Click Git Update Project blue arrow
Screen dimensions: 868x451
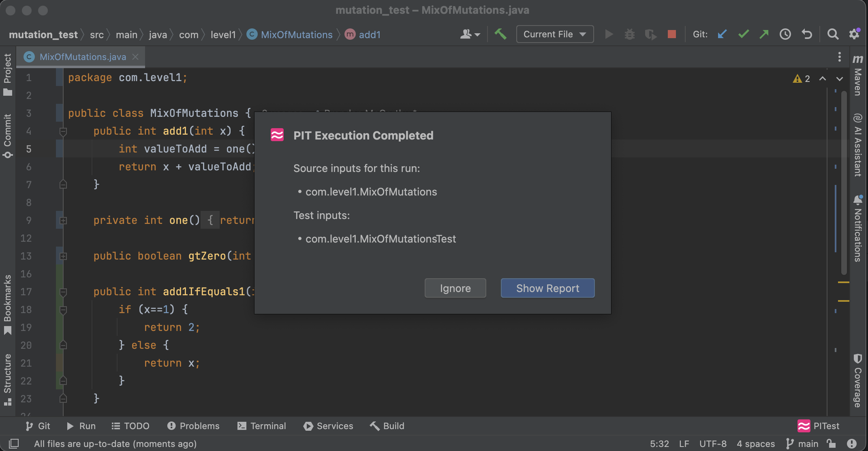[722, 34]
